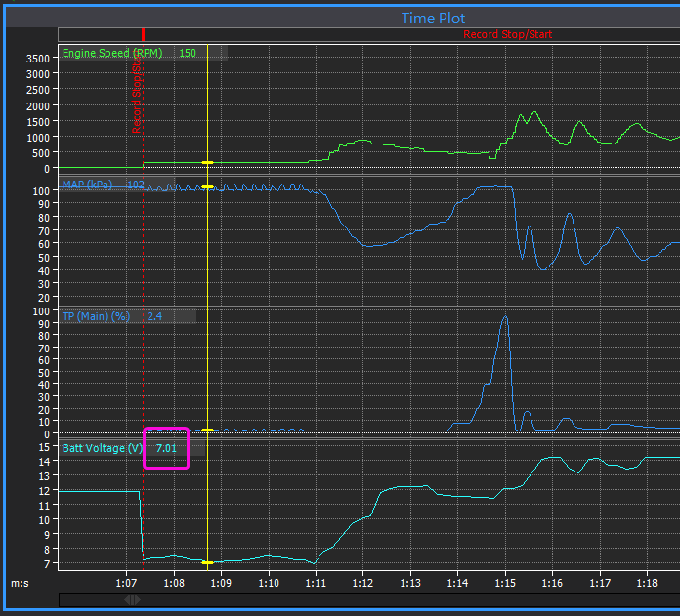Image resolution: width=680 pixels, height=616 pixels.
Task: Click the 1:11 time axis label
Action: pos(316,583)
